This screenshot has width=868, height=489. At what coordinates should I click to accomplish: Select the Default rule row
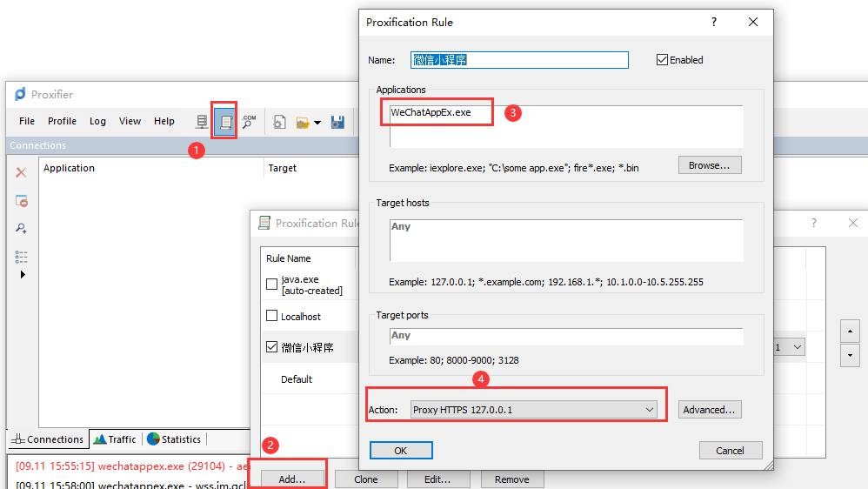pos(309,378)
